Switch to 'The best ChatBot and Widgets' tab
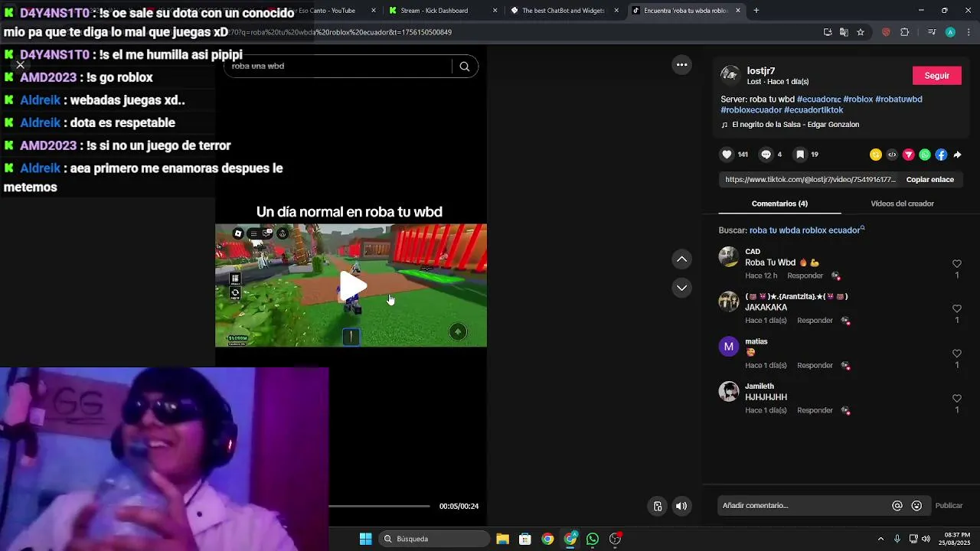This screenshot has width=980, height=551. click(x=563, y=11)
